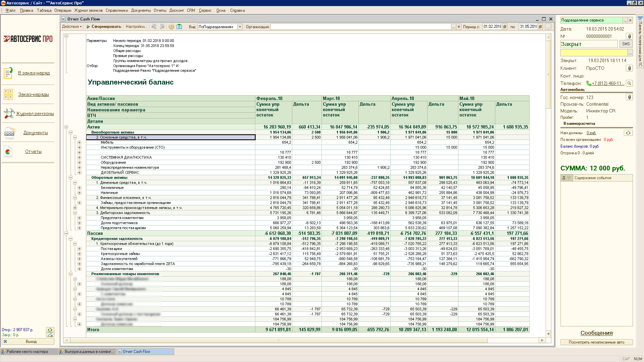Click the SMS button
The height and width of the screenshot is (362, 644).
tap(626, 44)
